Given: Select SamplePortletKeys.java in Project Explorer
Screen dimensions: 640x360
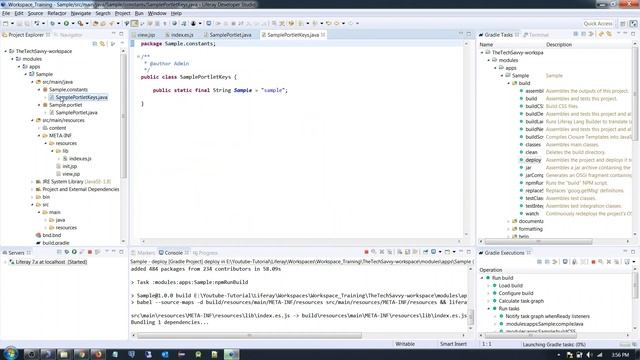Looking at the screenshot, I should click(x=81, y=98).
